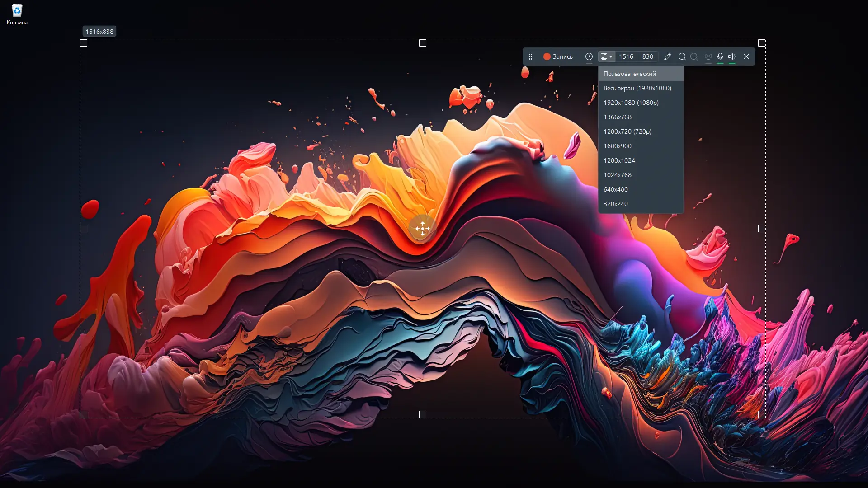The width and height of the screenshot is (868, 488).
Task: Click the width field showing 1516
Action: pos(626,56)
